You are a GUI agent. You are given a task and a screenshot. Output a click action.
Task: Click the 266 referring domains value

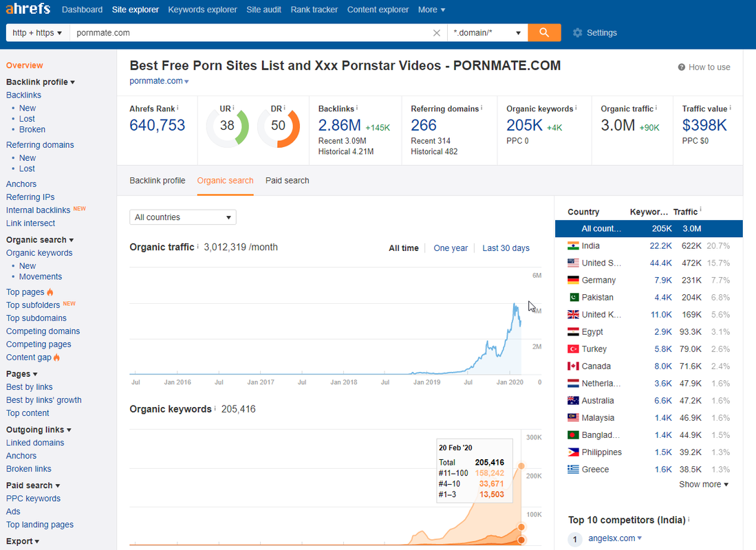coord(424,125)
